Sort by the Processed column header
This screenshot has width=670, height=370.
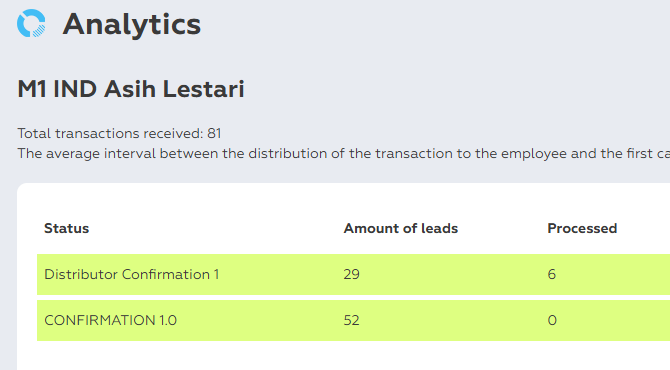(582, 229)
